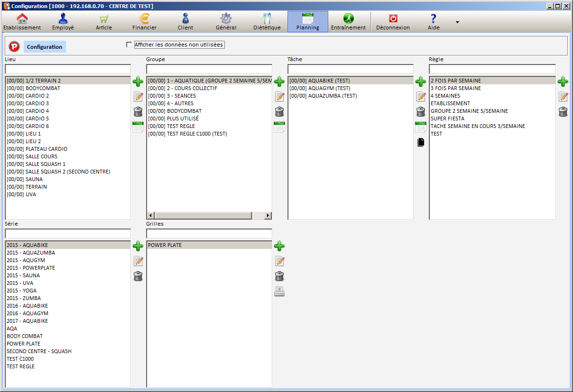Viewport: 573px width, 392px height.
Task: Enable 'Afficher les données non utilisées' checkbox
Action: click(129, 45)
